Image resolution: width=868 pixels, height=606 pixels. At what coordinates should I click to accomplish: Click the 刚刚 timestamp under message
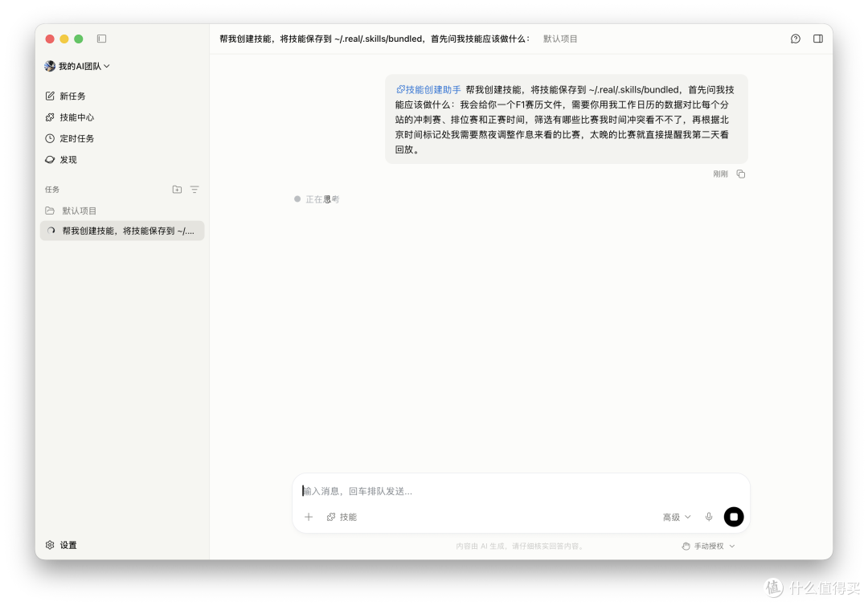click(720, 174)
